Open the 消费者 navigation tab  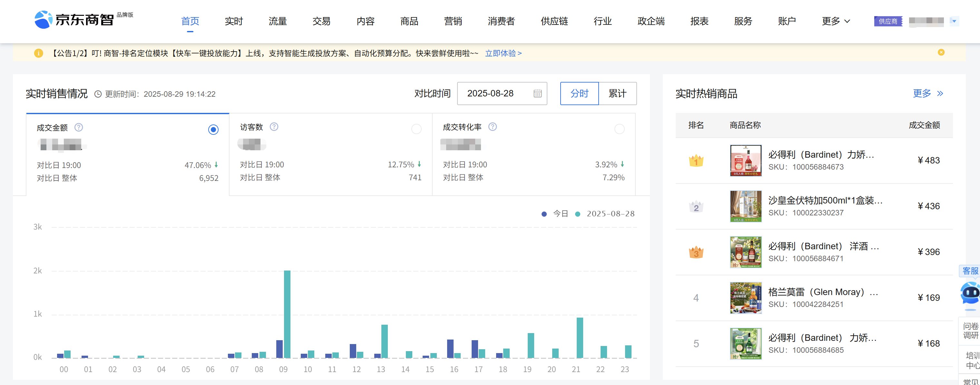coord(501,21)
